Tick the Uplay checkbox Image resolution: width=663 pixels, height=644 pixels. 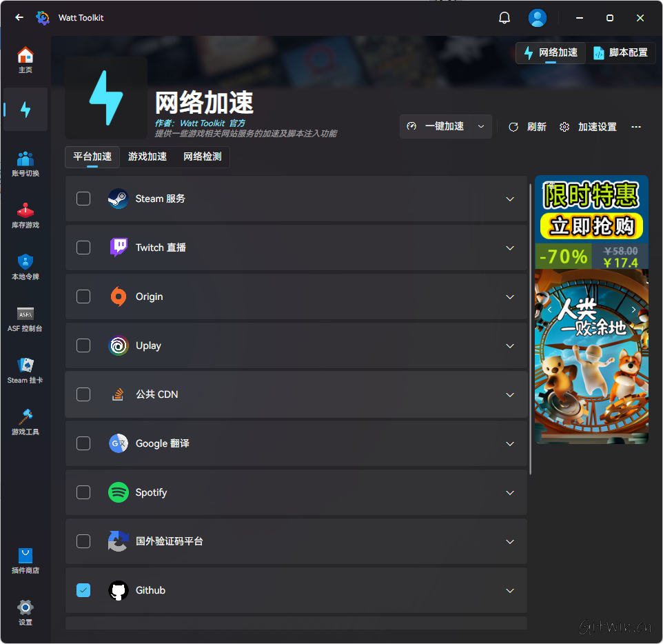pos(83,345)
